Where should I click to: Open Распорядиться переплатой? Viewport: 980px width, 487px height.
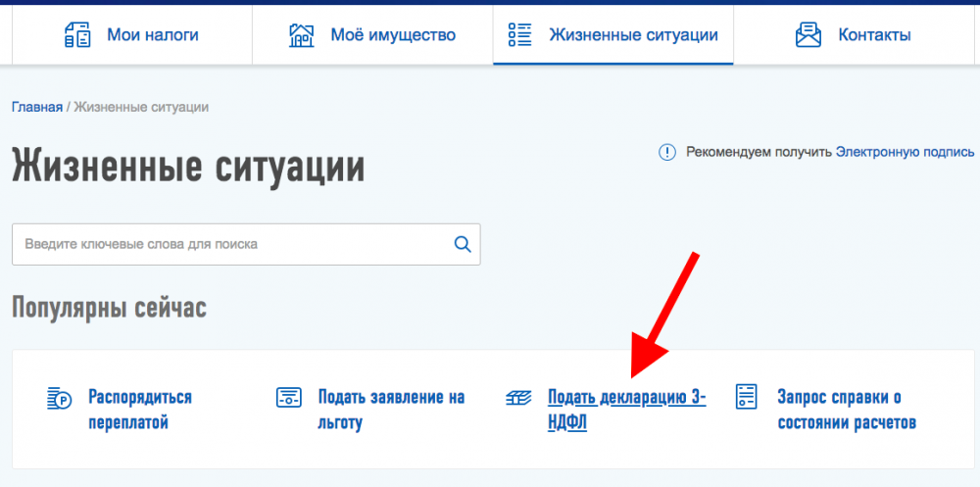click(140, 411)
